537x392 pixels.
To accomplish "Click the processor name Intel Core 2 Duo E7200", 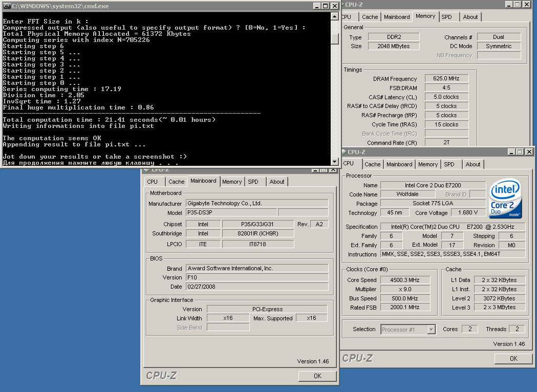I will tap(433, 185).
